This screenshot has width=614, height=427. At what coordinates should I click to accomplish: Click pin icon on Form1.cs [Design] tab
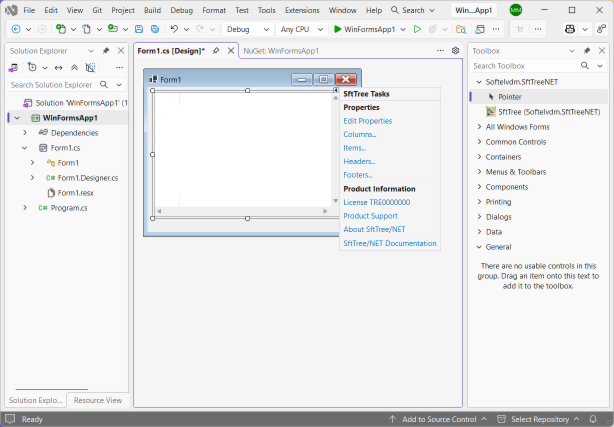coord(216,51)
